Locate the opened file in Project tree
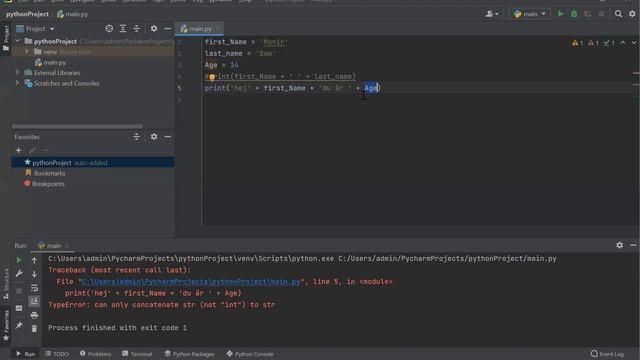The image size is (640, 360). (x=109, y=29)
